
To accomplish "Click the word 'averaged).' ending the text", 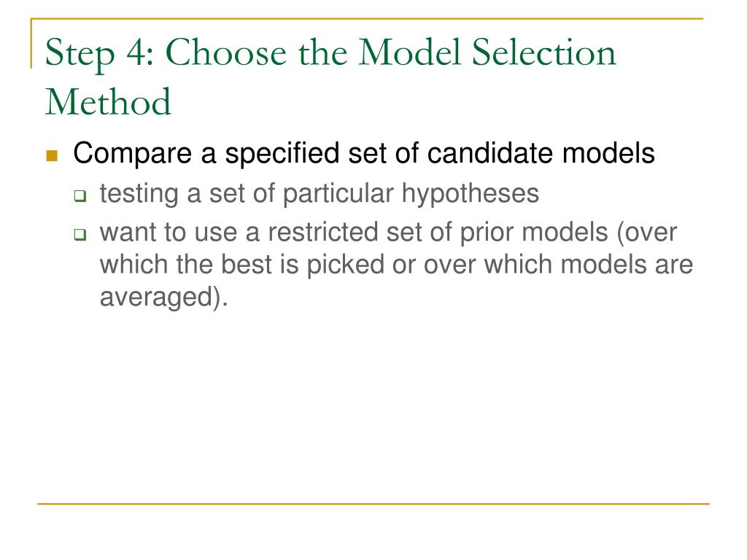I will pos(164,297).
